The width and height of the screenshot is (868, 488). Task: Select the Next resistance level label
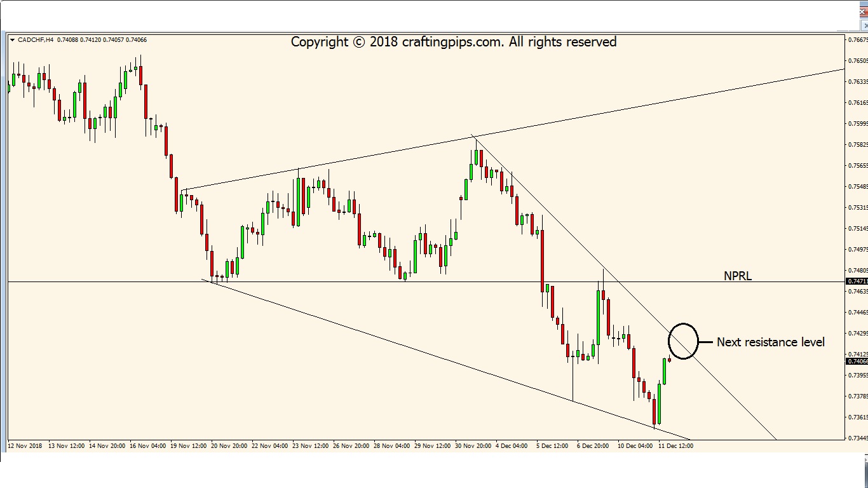[x=771, y=342]
